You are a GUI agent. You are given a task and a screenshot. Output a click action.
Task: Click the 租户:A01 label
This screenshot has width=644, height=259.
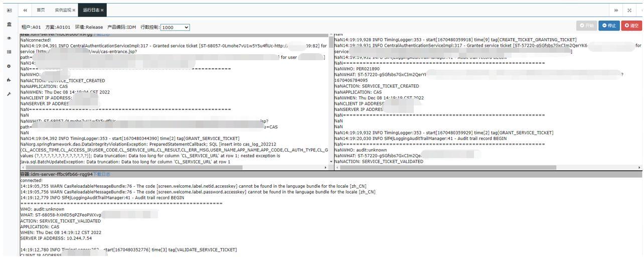point(31,28)
